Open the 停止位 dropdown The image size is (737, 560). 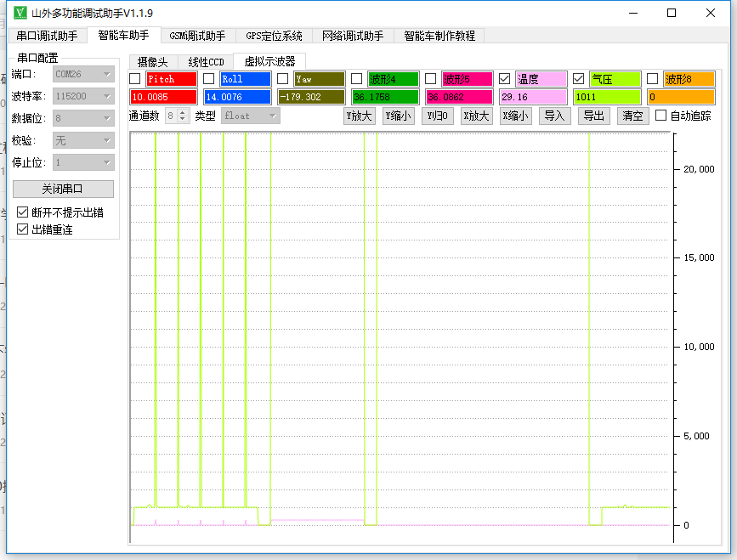(83, 162)
